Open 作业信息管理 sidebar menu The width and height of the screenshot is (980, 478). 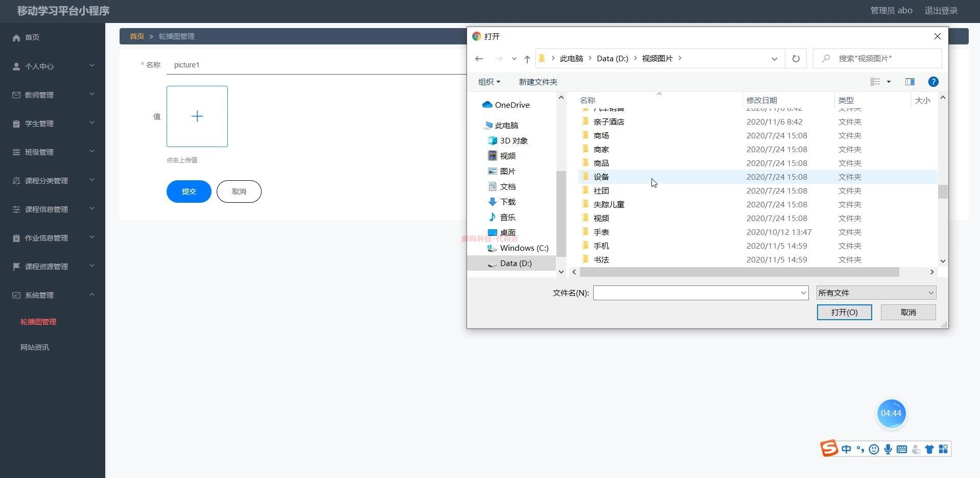click(x=53, y=238)
